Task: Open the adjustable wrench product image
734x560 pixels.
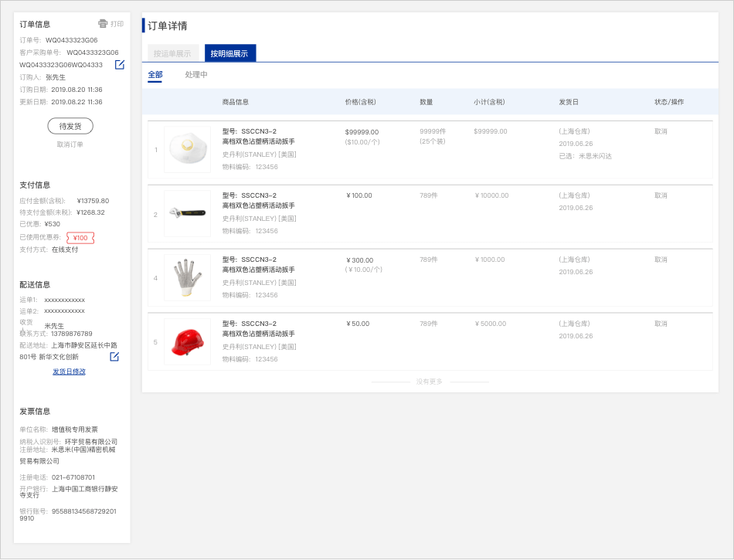Action: (x=187, y=213)
